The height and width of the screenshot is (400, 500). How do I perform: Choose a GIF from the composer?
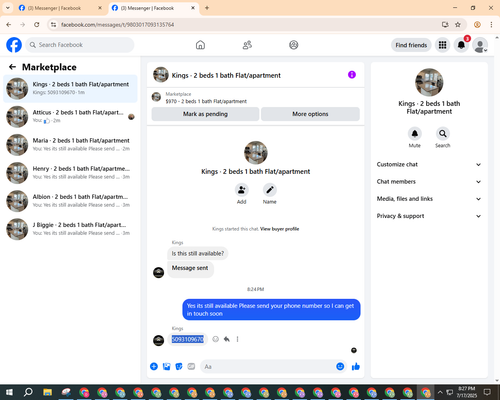click(191, 367)
